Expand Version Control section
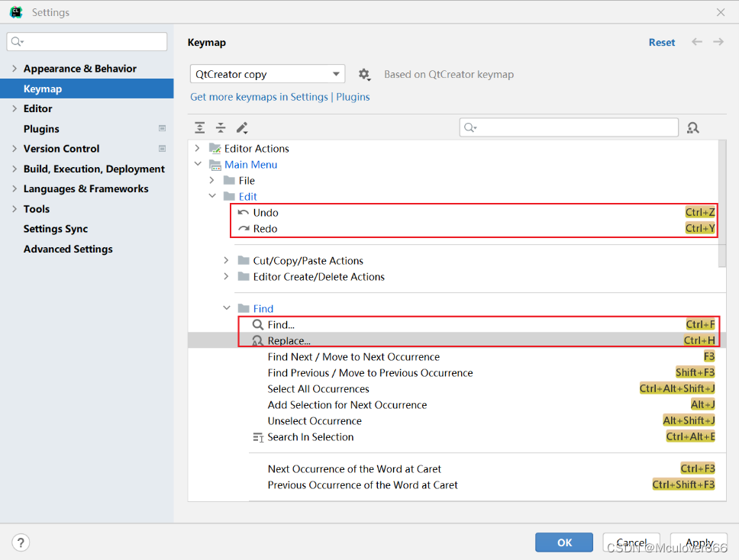This screenshot has height=560, width=739. [x=15, y=148]
